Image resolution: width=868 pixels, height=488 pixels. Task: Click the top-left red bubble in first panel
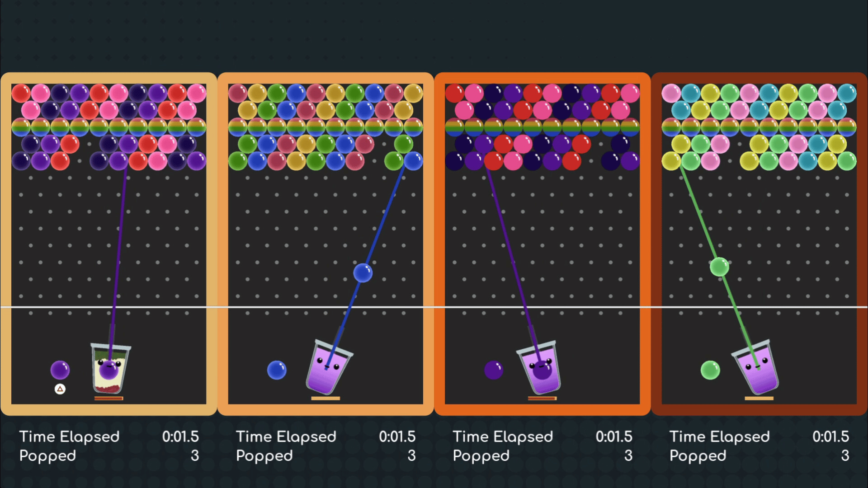coord(21,93)
